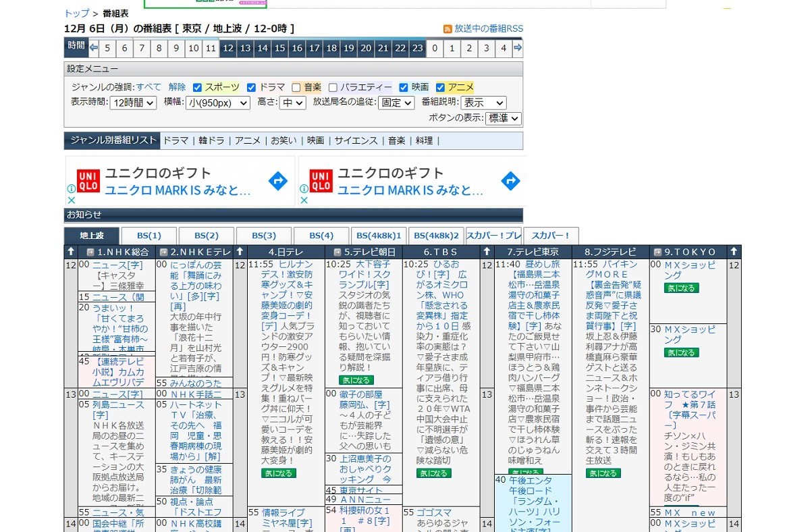Close the left ad with X icon

point(71,200)
